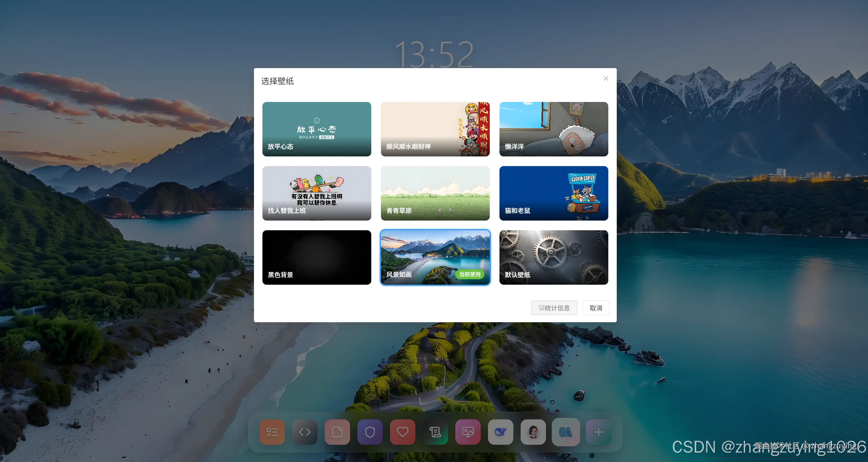Select the 猫和老鼠 wallpaper

553,193
